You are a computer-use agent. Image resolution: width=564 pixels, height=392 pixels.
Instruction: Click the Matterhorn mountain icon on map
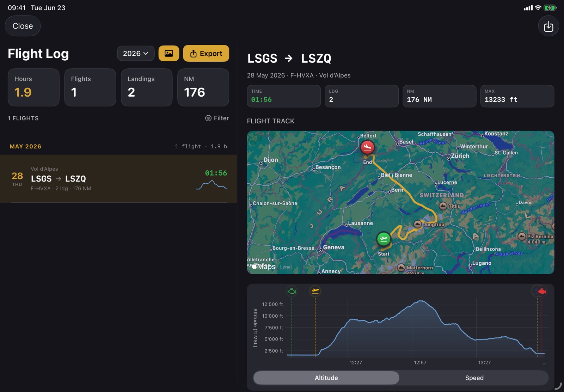point(401,268)
